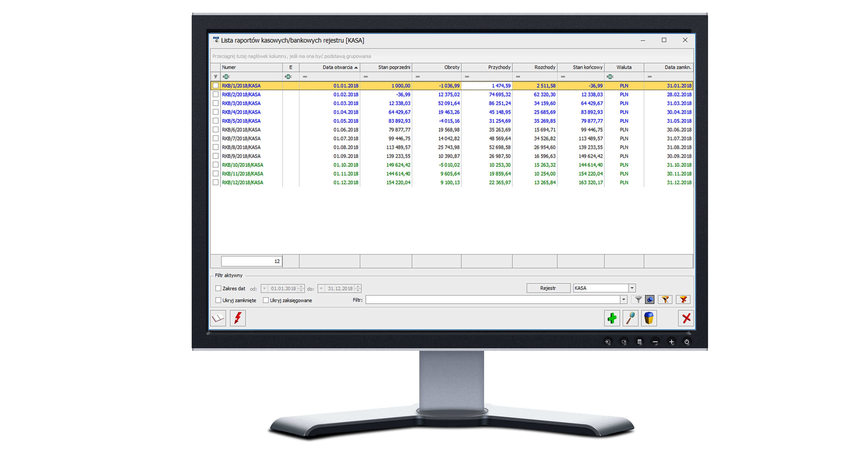This screenshot has height=458, width=868.
Task: Enable the Ukryj zaksięgowane checkbox
Action: tap(266, 300)
